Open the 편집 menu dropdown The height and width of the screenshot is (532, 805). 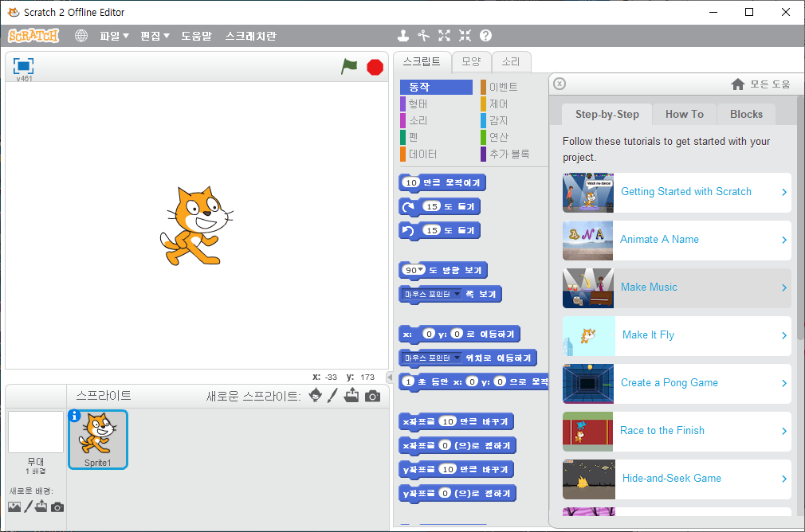click(155, 36)
